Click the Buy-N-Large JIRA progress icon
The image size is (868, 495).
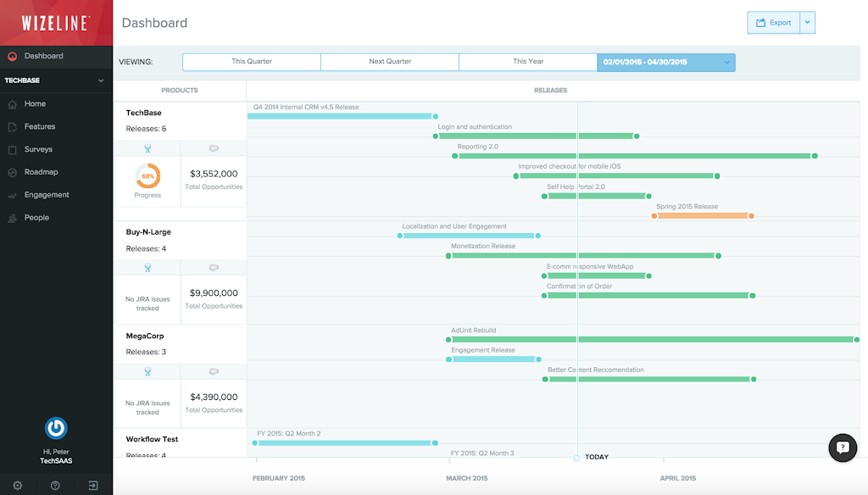[x=147, y=268]
